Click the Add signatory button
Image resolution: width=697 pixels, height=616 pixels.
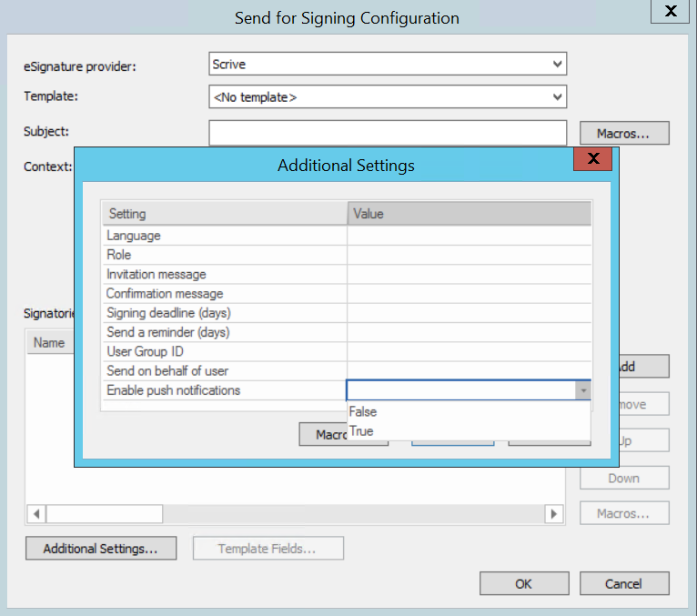[x=643, y=366]
